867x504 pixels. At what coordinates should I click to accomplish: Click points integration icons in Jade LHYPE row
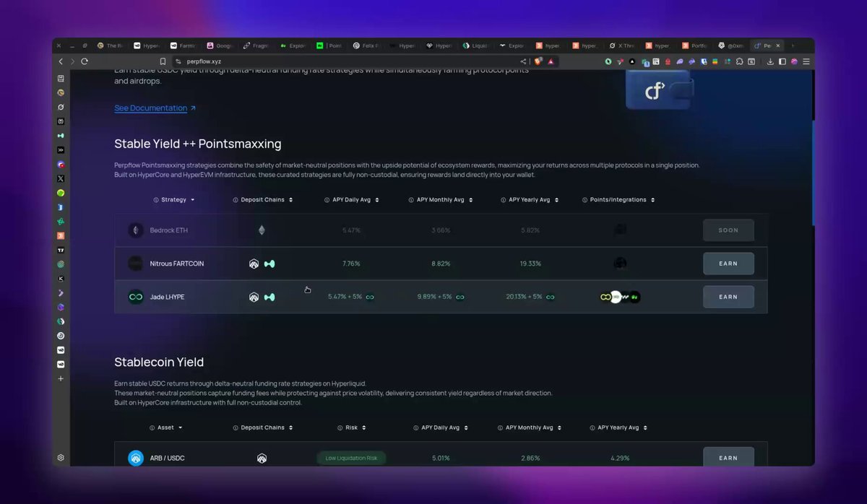coord(620,297)
